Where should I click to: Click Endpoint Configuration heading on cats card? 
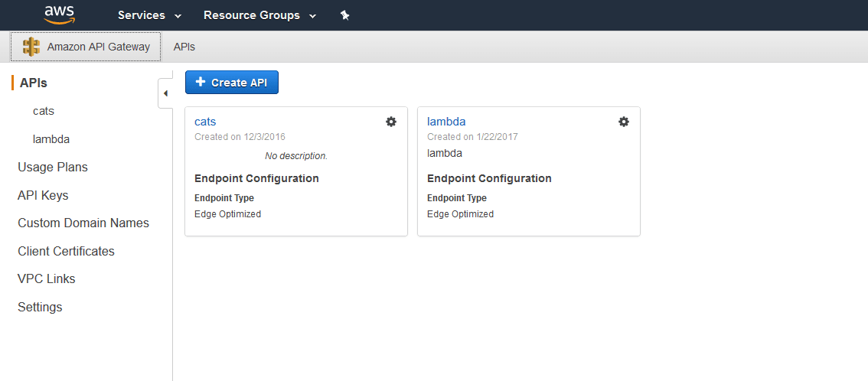coord(257,178)
